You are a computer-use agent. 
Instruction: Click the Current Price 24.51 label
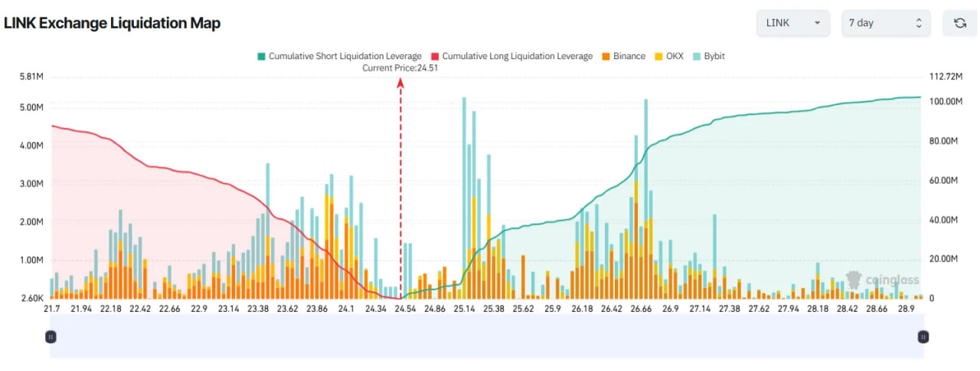click(400, 67)
